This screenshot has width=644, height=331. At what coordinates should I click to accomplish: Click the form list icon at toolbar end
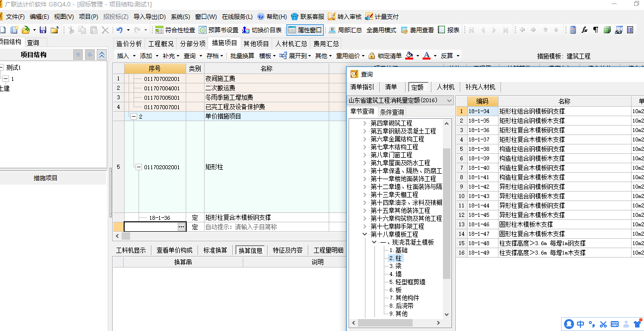(630, 30)
